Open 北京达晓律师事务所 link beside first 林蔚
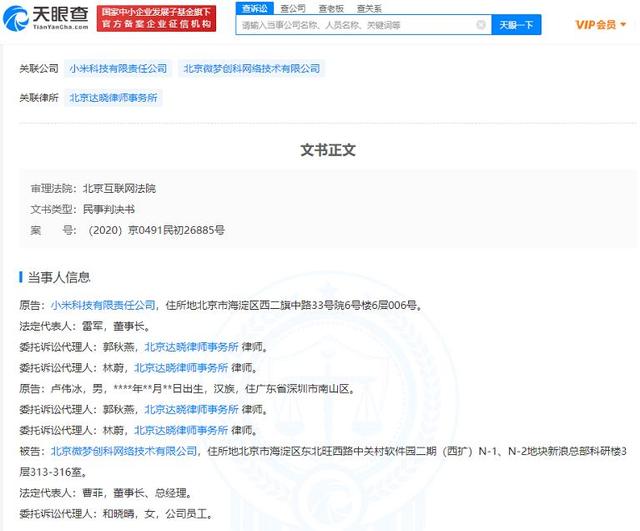 point(181,368)
